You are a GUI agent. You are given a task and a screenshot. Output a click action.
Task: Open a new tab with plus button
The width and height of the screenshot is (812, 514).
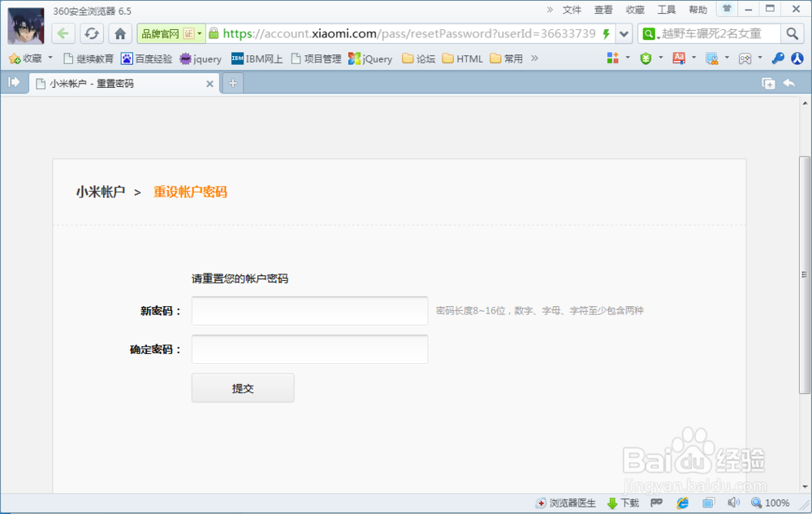[233, 84]
